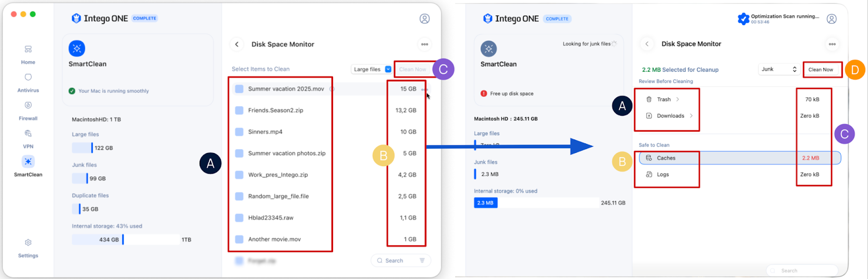The height and width of the screenshot is (279, 868).
Task: Go back from Disk Space Monitor in left window
Action: [237, 45]
